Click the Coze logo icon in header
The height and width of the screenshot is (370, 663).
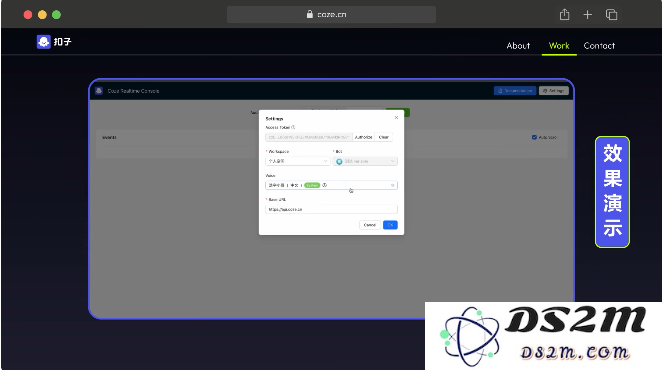[44, 41]
